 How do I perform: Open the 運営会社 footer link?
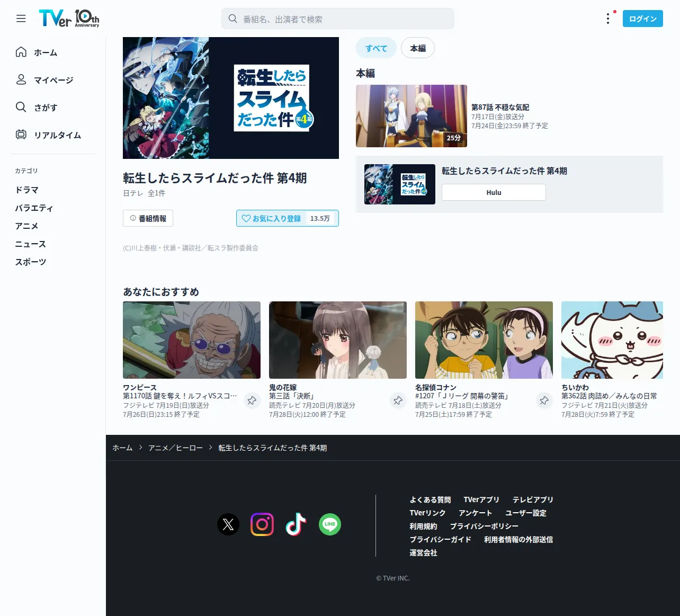pyautogui.click(x=423, y=552)
